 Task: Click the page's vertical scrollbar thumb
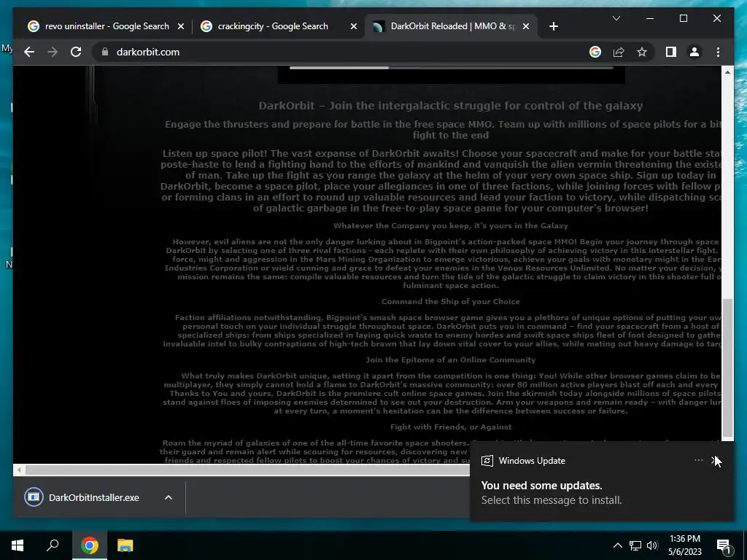coord(727,367)
